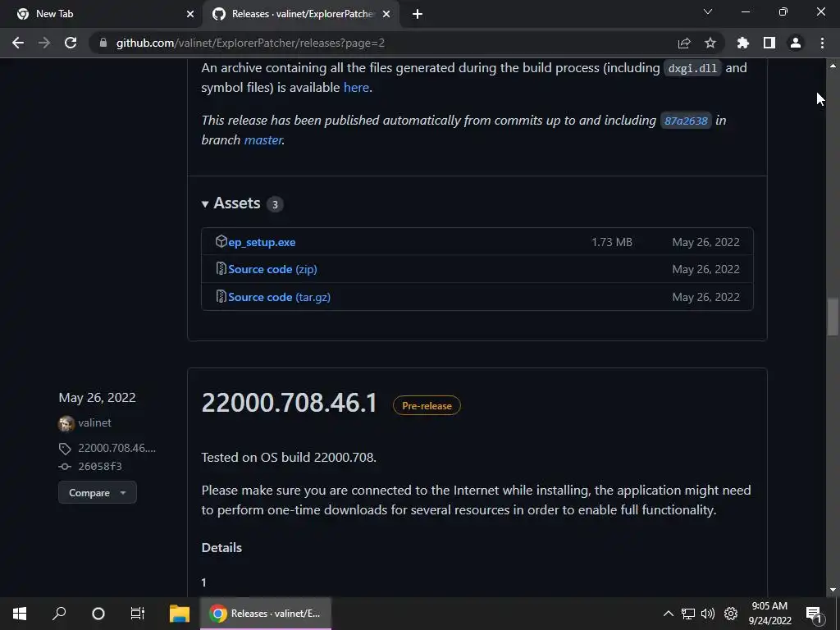840x630 pixels.
Task: Collapse the Assets section triangle
Action: click(204, 203)
